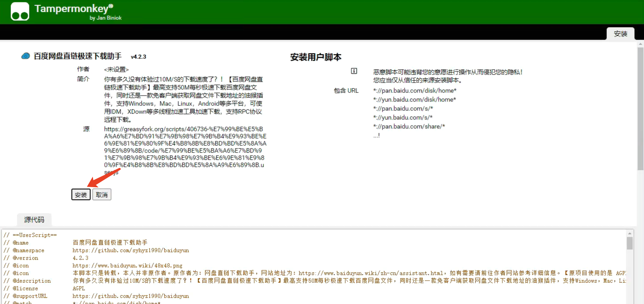Click the blue cloud script icon
644x304 pixels.
tap(26, 56)
